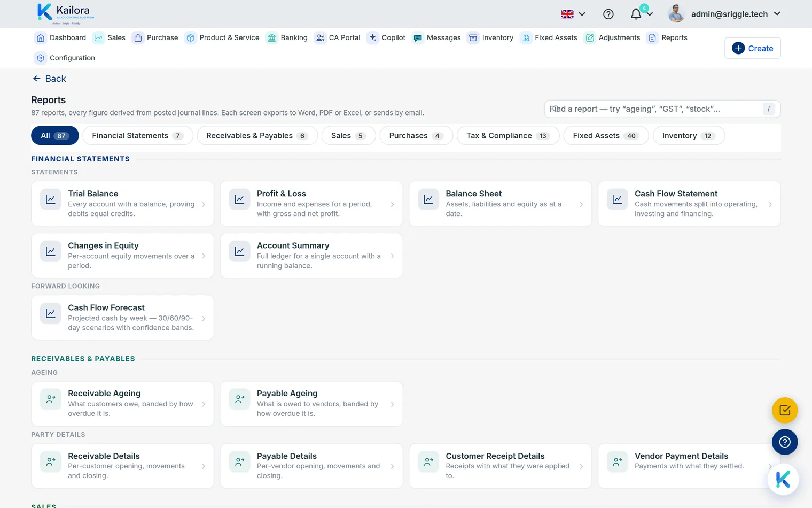This screenshot has width=812, height=508.
Task: Open the Dashboard menu item
Action: click(60, 37)
